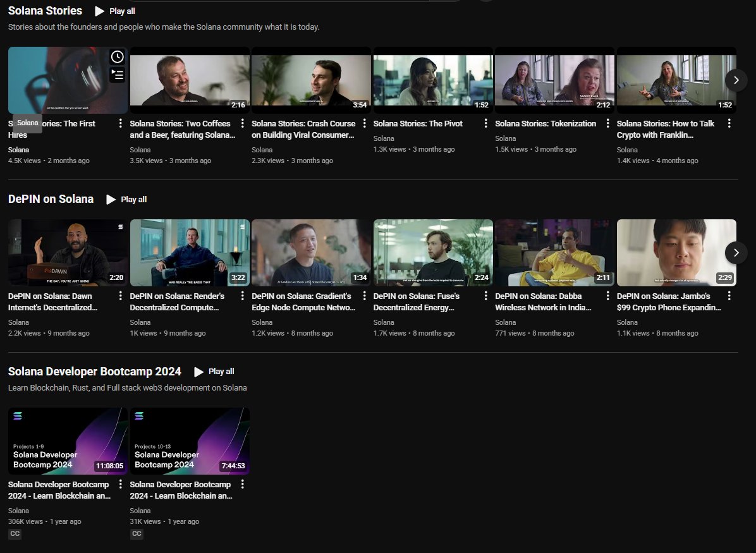Open title DePIN on Solana: Gradient's Edge Node
Image resolution: width=756 pixels, height=553 pixels.
click(304, 302)
